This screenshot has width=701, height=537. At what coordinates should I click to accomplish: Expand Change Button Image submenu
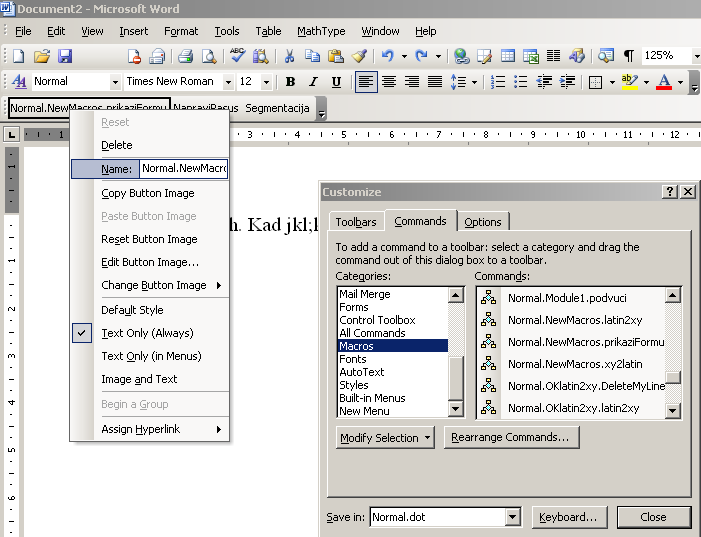click(x=149, y=285)
